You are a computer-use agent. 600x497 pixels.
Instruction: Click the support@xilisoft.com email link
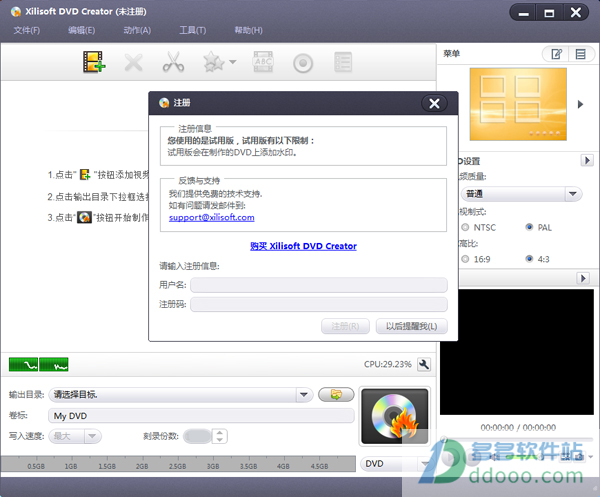click(212, 217)
